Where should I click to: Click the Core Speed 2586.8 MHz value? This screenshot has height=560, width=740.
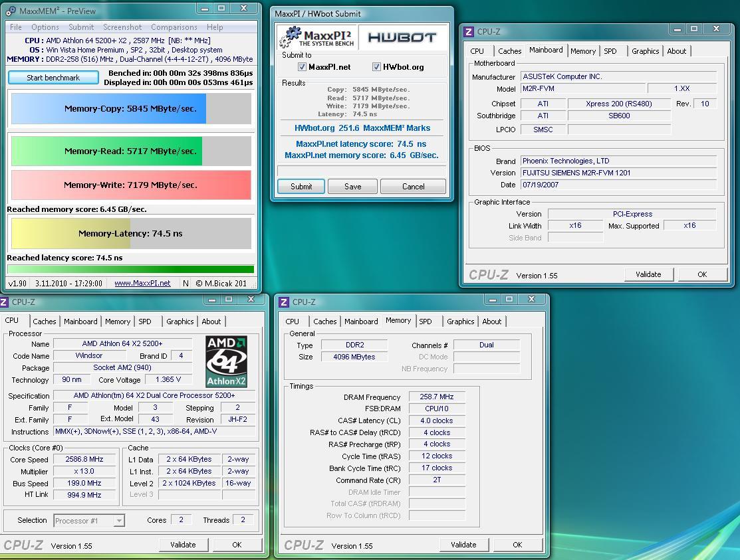coord(84,459)
